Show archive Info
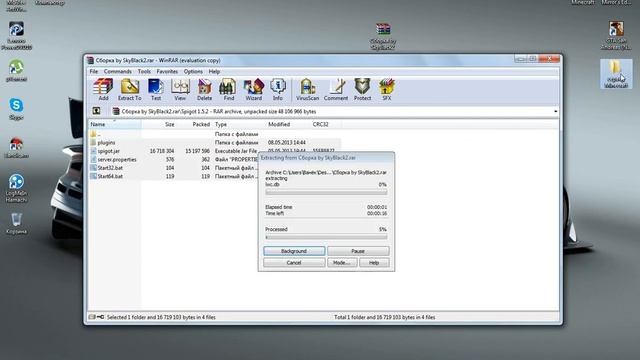The height and width of the screenshot is (360, 640). coord(278,90)
